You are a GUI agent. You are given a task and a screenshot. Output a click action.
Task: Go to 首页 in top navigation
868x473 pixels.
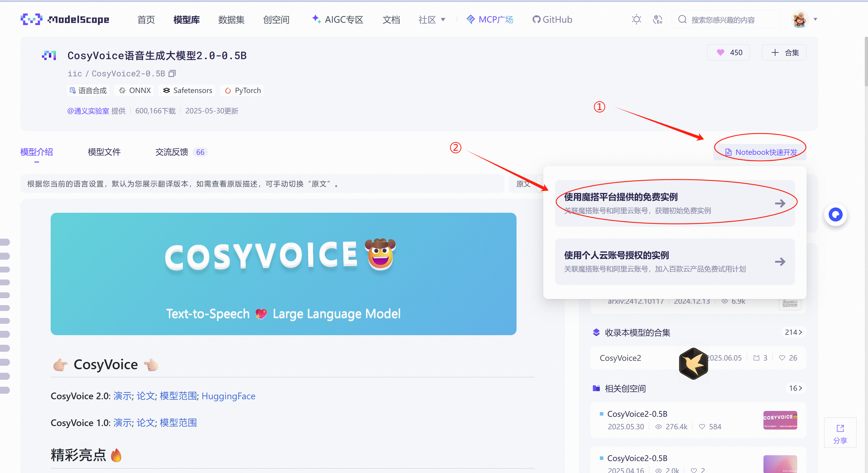click(146, 20)
